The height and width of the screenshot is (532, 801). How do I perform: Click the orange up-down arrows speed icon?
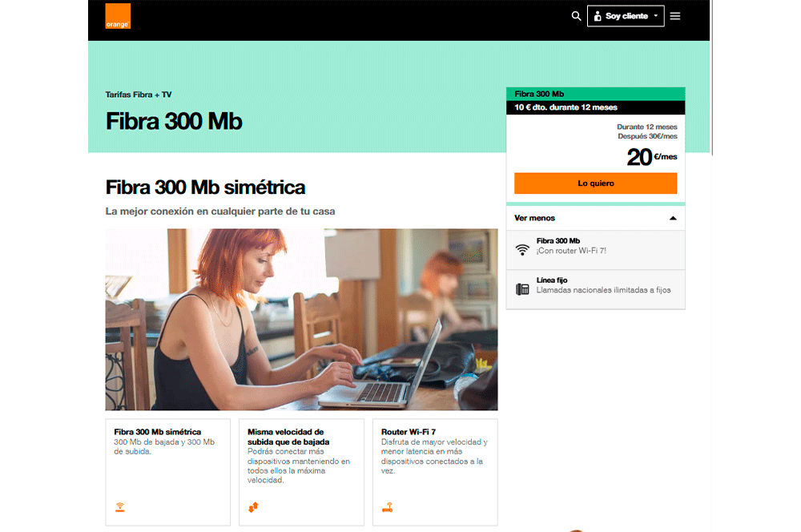point(252,506)
